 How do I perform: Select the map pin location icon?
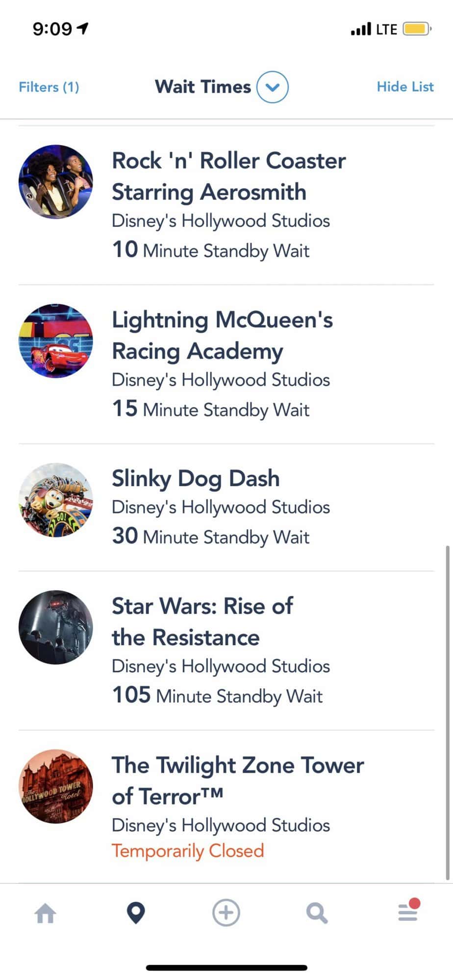136,913
